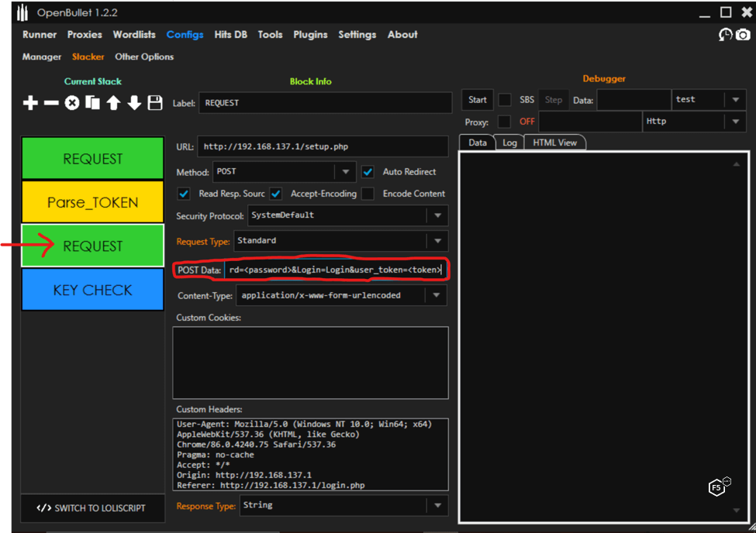Open the Content-Type dropdown
The height and width of the screenshot is (533, 756).
pyautogui.click(x=437, y=295)
